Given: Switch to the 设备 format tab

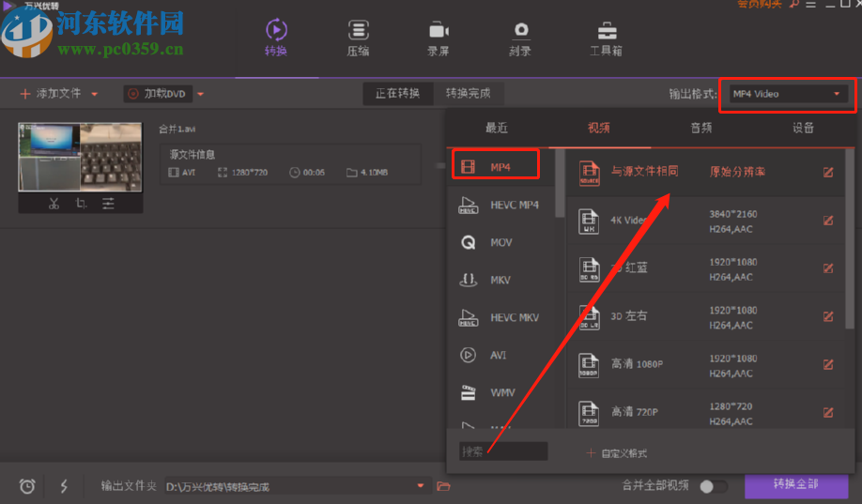Looking at the screenshot, I should 803,128.
